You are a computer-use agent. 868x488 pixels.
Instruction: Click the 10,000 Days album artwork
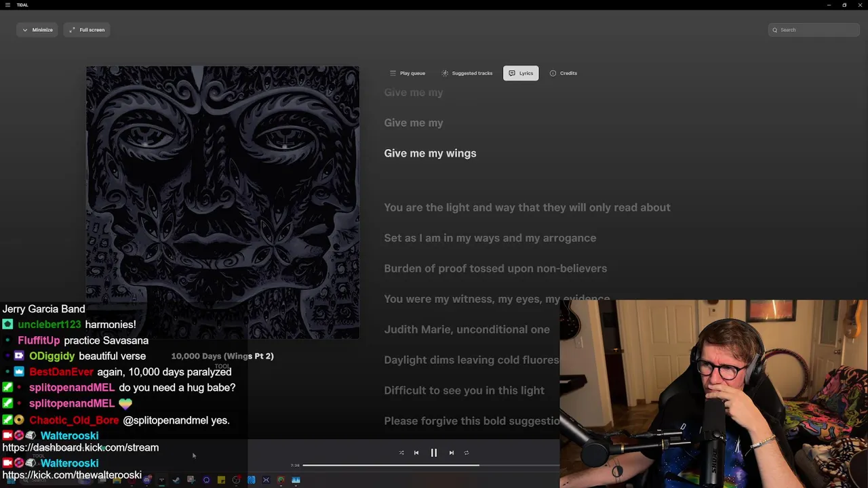(222, 202)
